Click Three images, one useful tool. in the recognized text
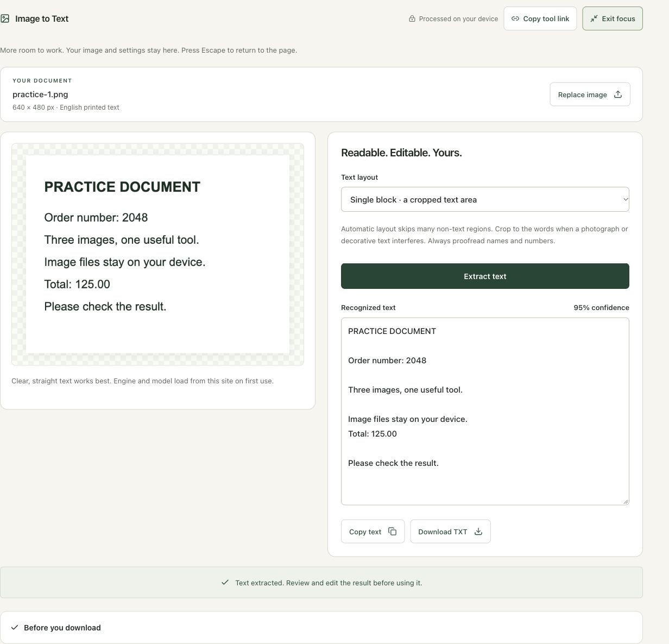 [x=405, y=389]
